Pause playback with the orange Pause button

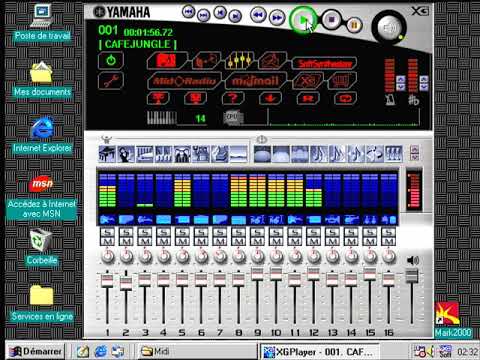(354, 25)
